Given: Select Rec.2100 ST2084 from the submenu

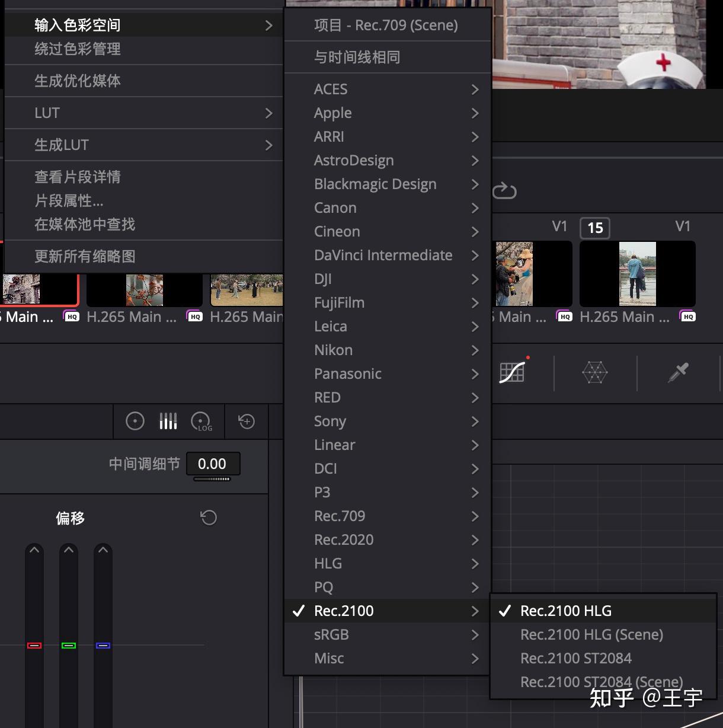Looking at the screenshot, I should point(575,658).
